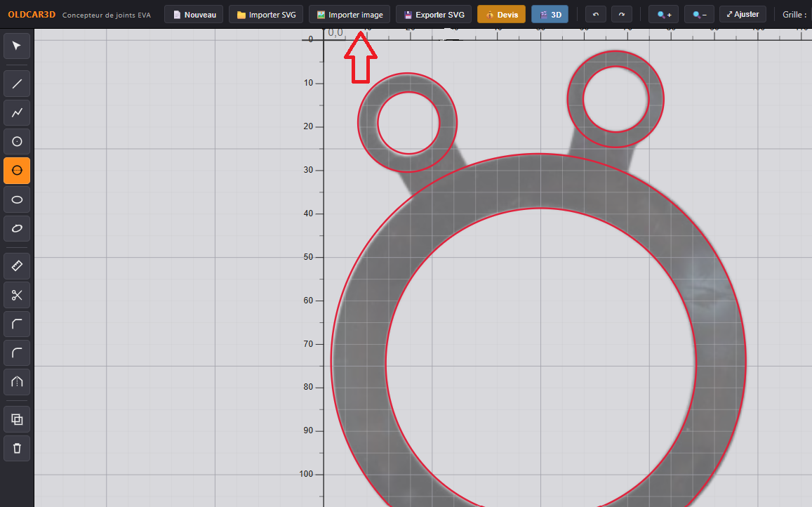Select the polyline tool

pyautogui.click(x=17, y=112)
